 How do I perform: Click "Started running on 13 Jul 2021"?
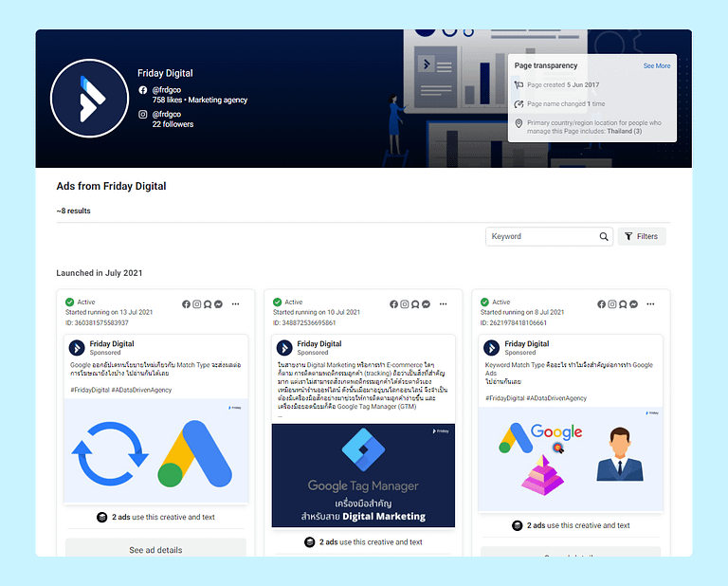point(109,312)
